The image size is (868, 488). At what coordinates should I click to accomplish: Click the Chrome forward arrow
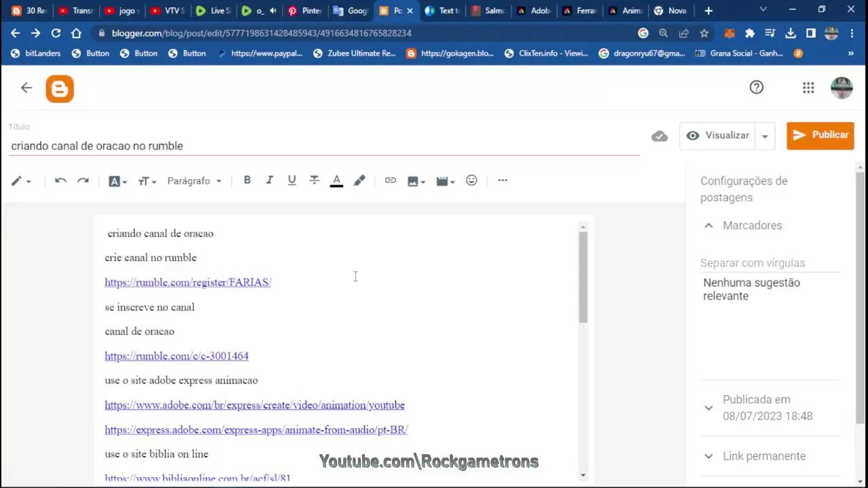[x=35, y=33]
